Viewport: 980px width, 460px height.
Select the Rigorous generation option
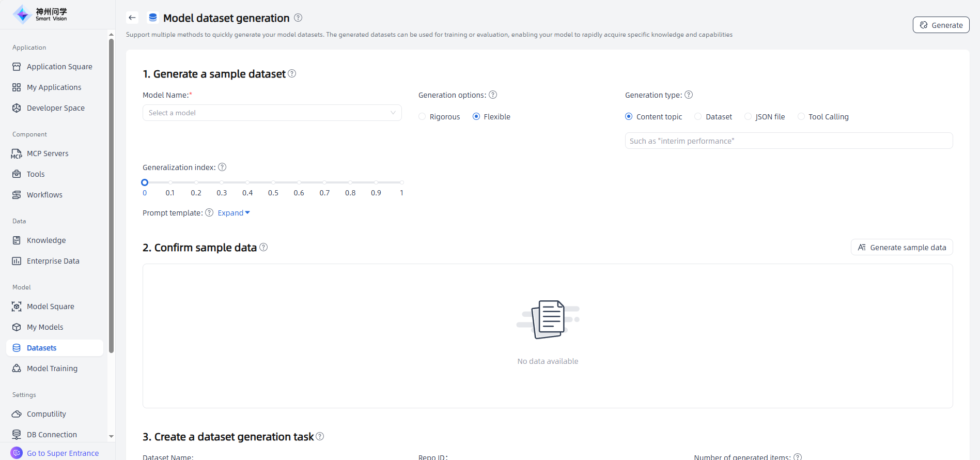coord(423,117)
